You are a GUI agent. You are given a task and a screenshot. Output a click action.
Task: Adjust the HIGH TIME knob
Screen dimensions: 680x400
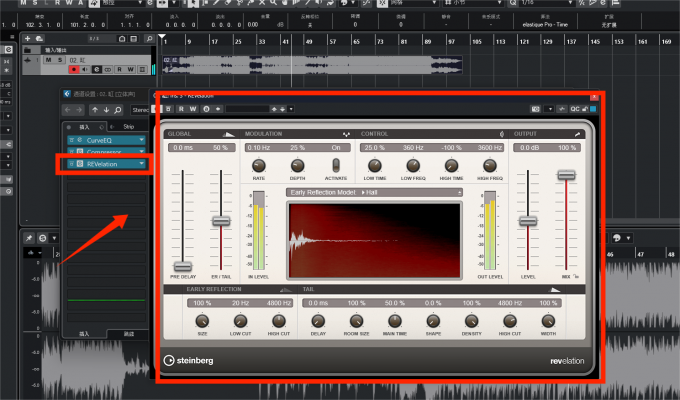[x=451, y=166]
